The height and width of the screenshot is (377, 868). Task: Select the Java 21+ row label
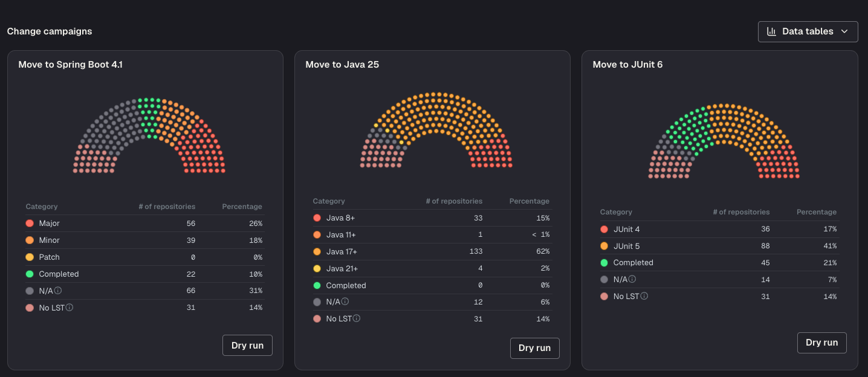342,269
